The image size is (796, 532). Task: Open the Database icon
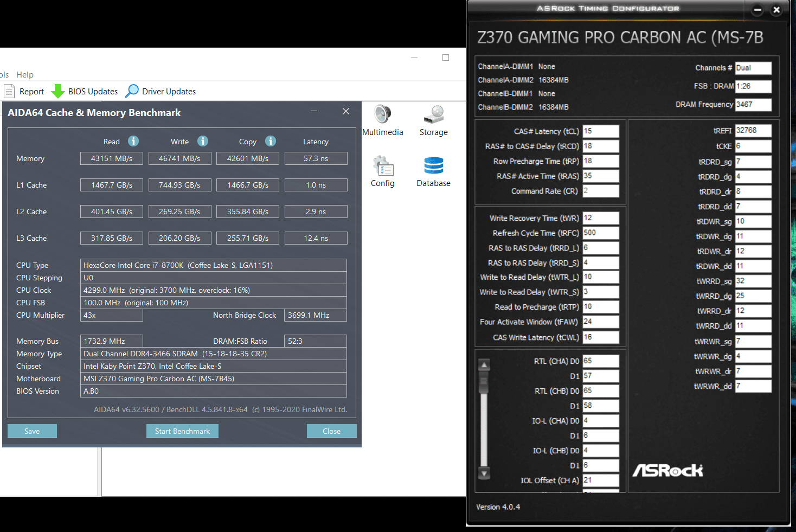(x=434, y=166)
